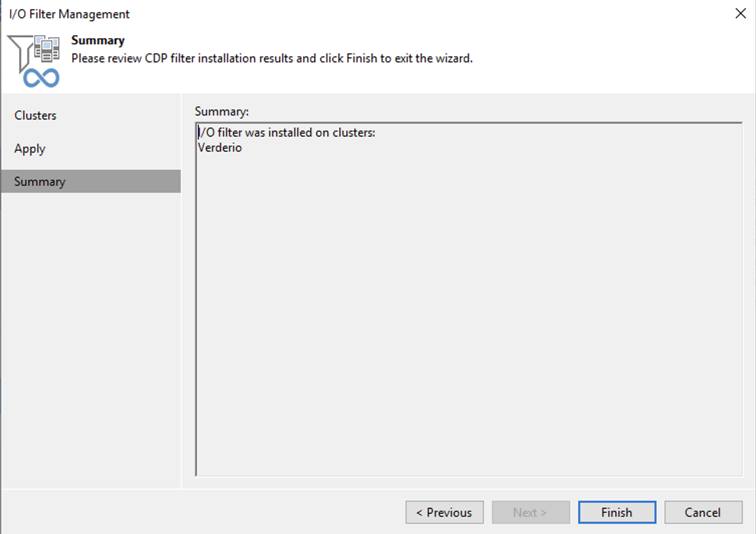The width and height of the screenshot is (756, 534).
Task: Click the server cluster icon beside funnel
Action: tap(47, 49)
